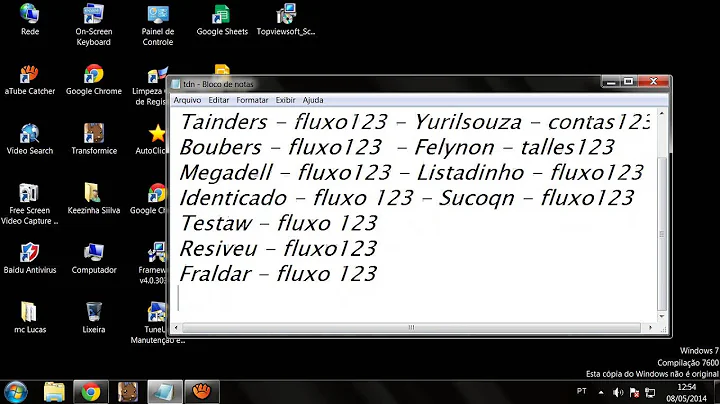This screenshot has width=720, height=404.
Task: Launch Baidu Antivirus desktop icon
Action: coord(30,258)
